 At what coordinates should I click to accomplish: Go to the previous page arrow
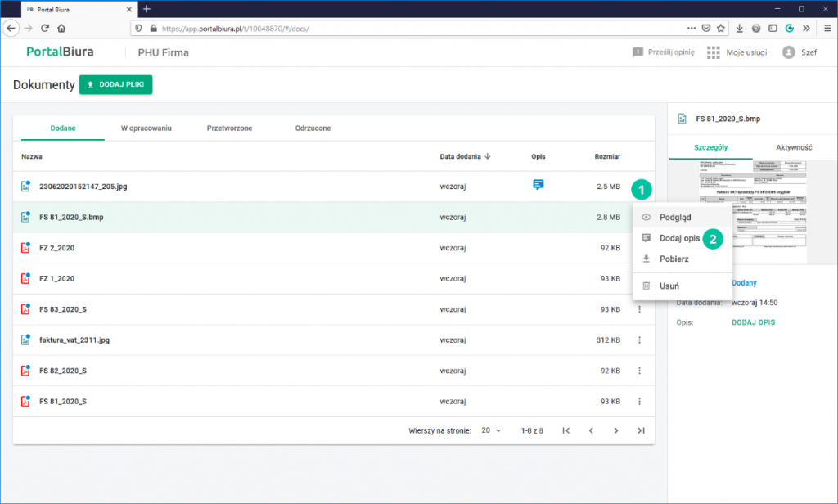pyautogui.click(x=591, y=431)
